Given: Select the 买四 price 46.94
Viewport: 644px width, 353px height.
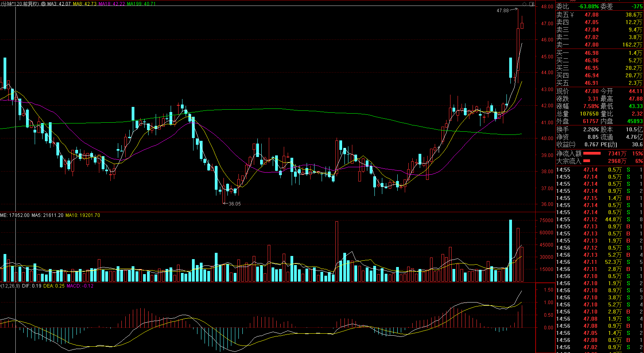Looking at the screenshot, I should click(x=592, y=75).
